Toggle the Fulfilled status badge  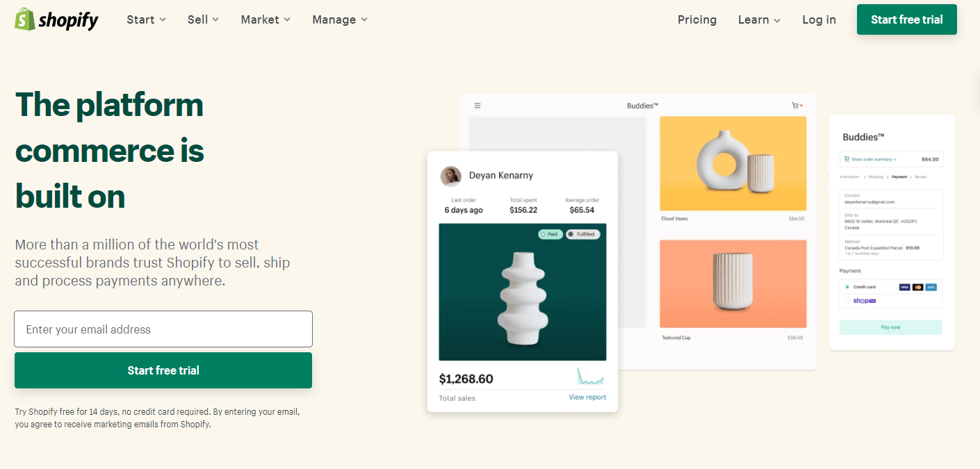click(583, 234)
